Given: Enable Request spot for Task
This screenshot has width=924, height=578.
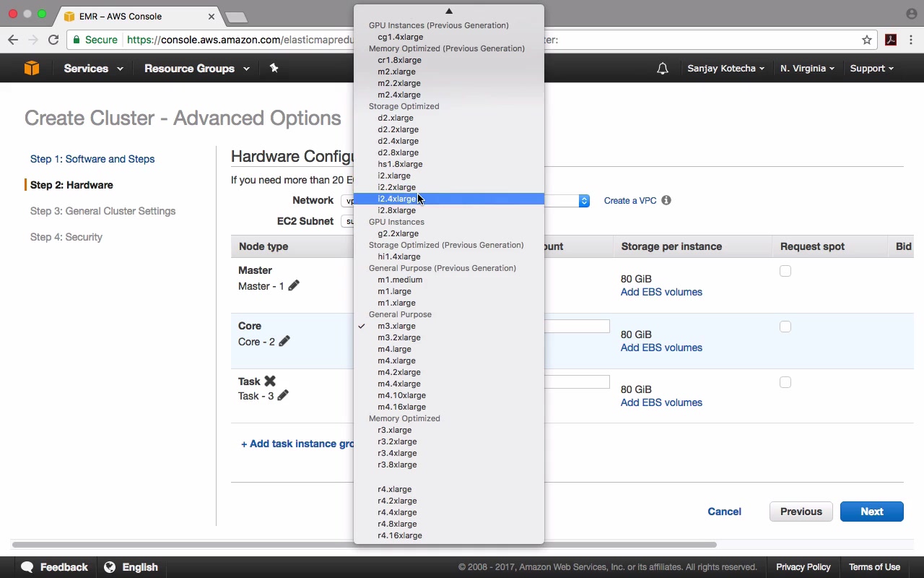Looking at the screenshot, I should [x=785, y=382].
